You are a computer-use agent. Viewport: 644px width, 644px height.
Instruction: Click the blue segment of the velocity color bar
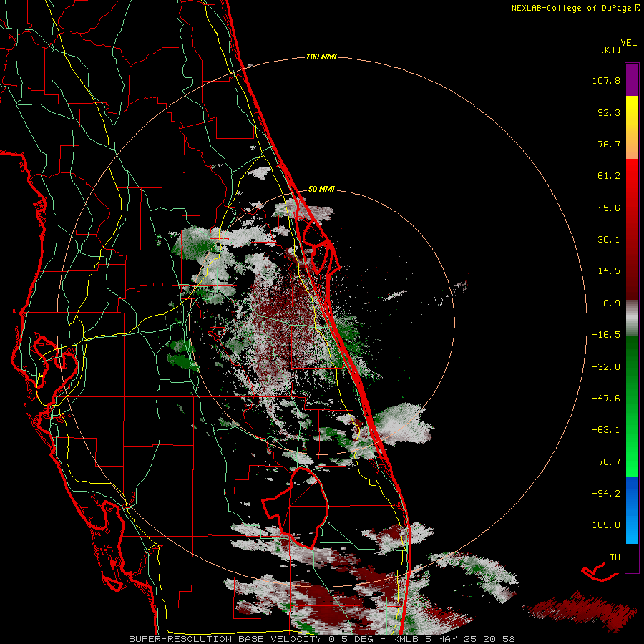632,510
